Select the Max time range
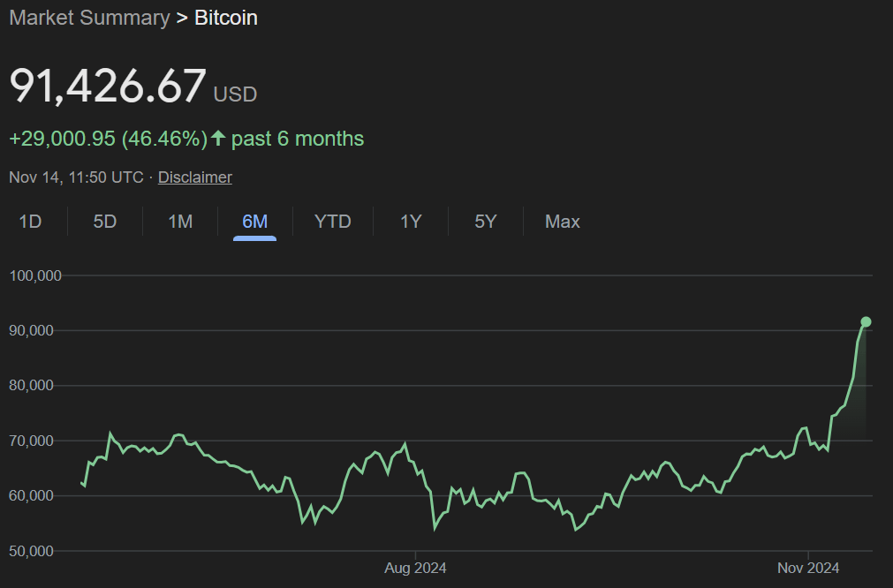The image size is (893, 588). pyautogui.click(x=562, y=222)
